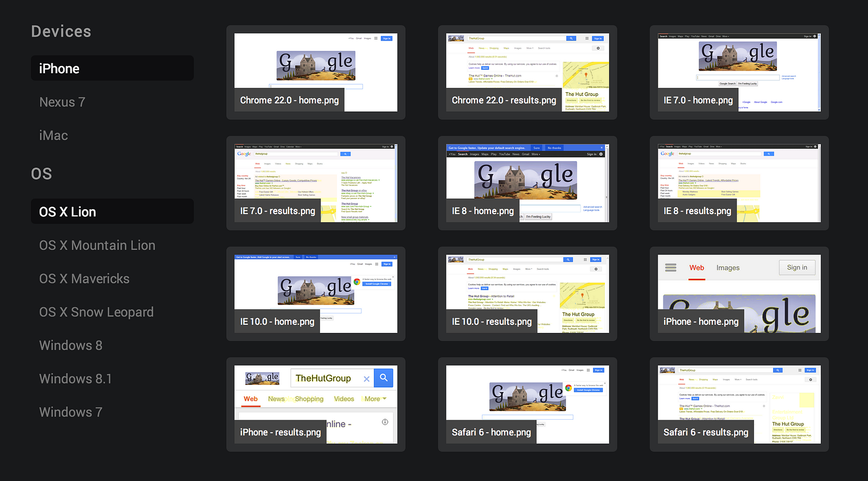The image size is (868, 481).
Task: Show the IE 10.0 - home.png thumbnail
Action: (x=316, y=294)
